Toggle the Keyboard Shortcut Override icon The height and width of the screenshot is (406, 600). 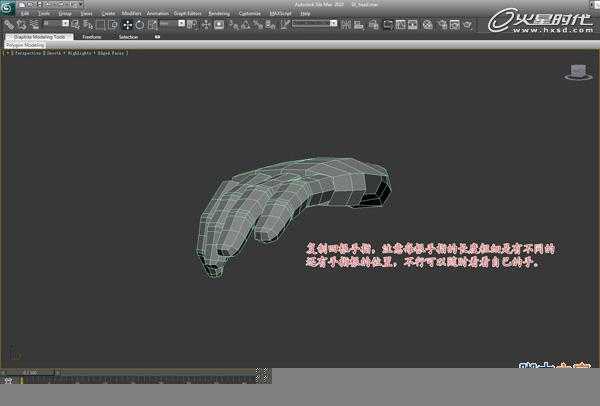pos(219,25)
